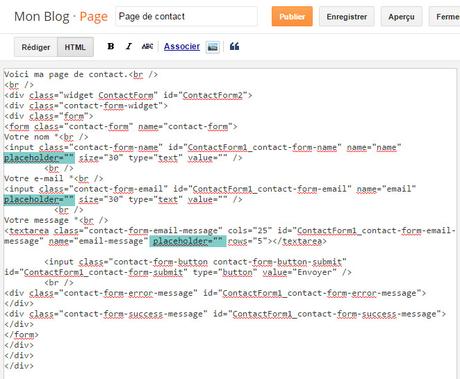460x379 pixels.
Task: Switch to the Rédiger editing mode
Action: point(36,47)
